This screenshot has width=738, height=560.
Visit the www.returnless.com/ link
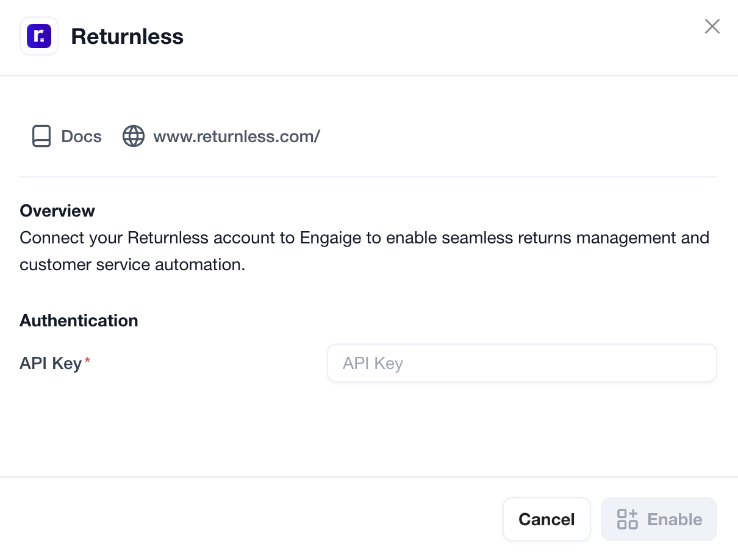pos(237,136)
